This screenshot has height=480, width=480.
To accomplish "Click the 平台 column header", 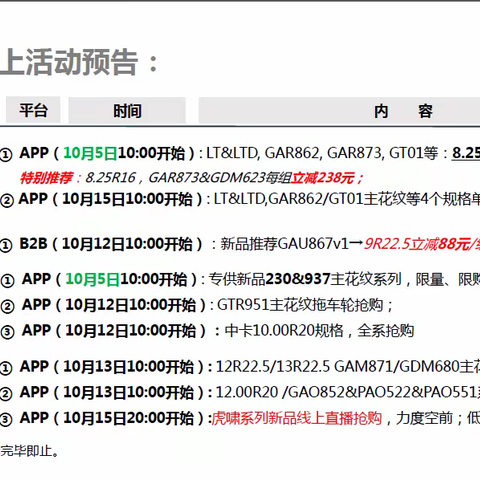I will click(x=33, y=110).
